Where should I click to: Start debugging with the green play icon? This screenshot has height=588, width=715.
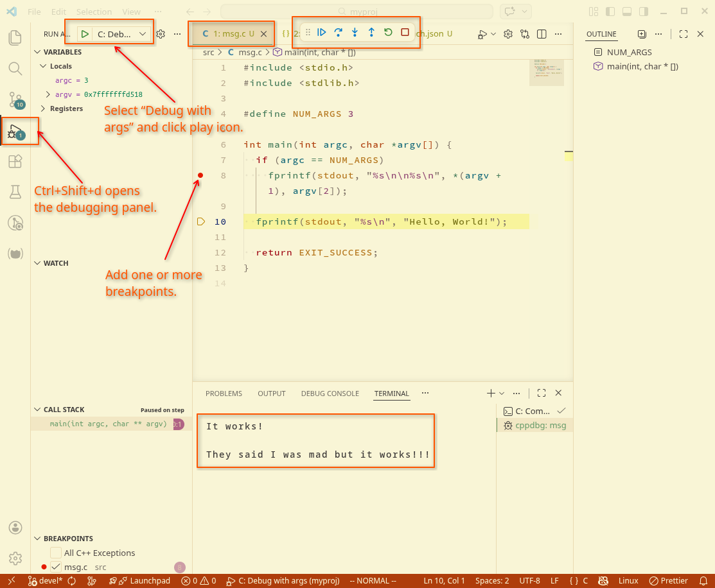point(85,34)
